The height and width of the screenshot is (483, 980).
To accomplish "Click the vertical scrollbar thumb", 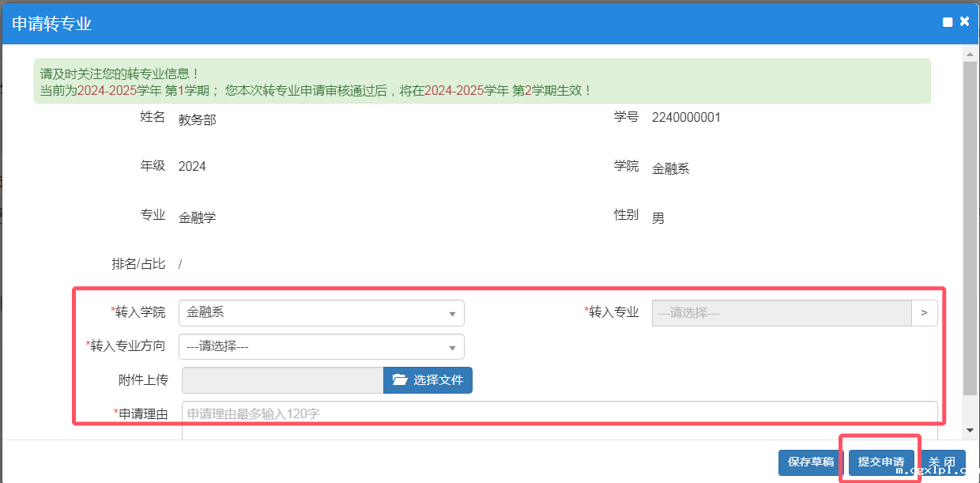I will tap(970, 228).
